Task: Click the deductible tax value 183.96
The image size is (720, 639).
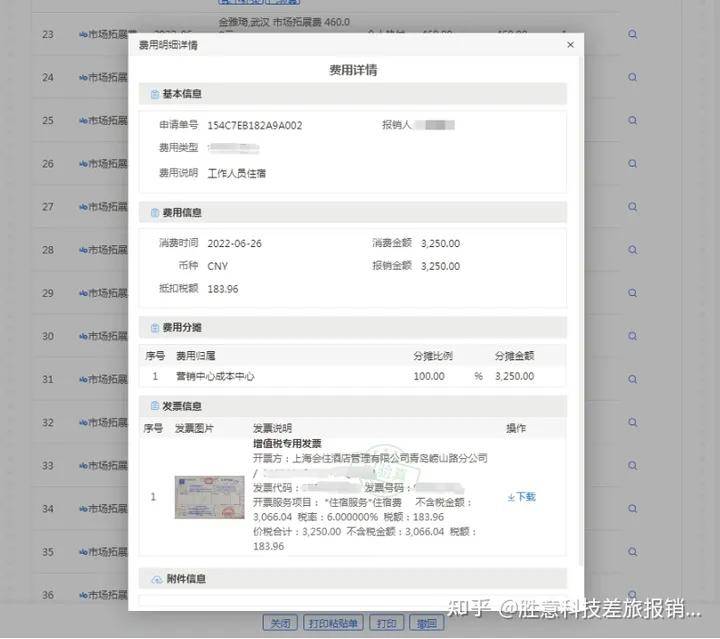Action: (223, 289)
